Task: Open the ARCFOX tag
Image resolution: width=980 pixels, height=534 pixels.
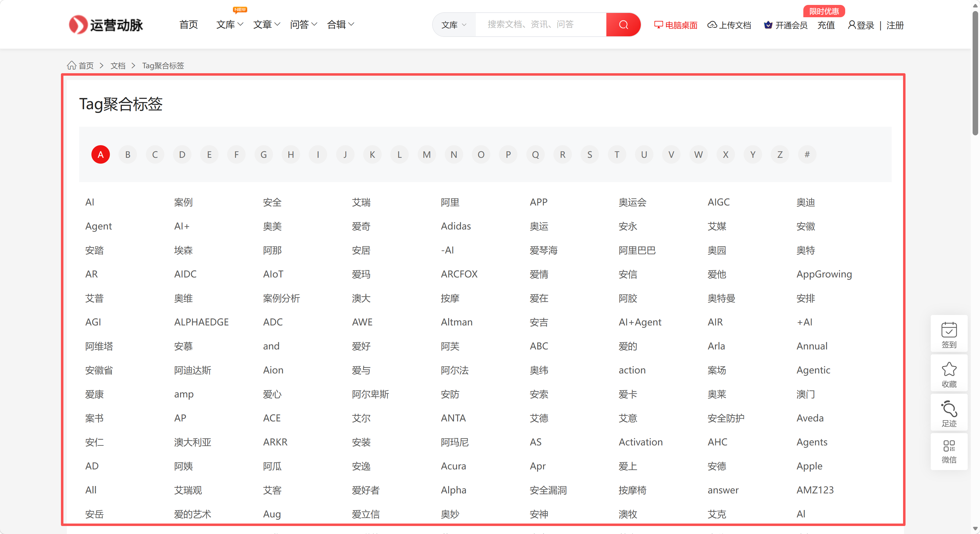Action: pyautogui.click(x=459, y=274)
